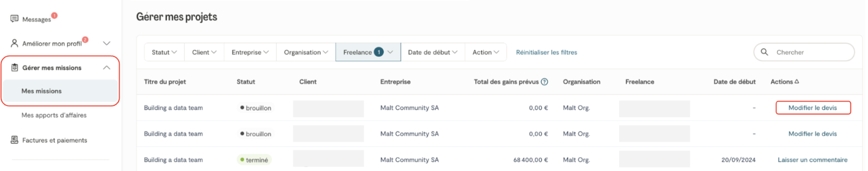Collapse the Gérer mes missions section
Viewport: 868px width, 171px height.
pos(107,68)
